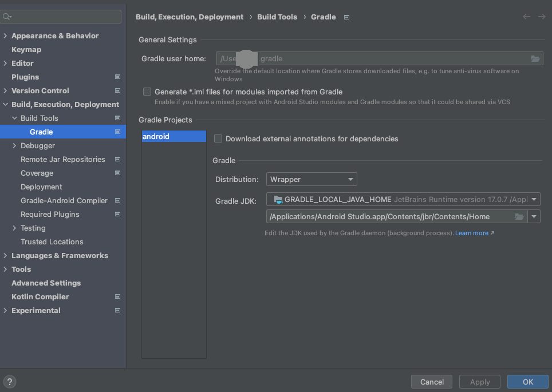
Task: Click project-level icon next to Remote Jar Repositories
Action: pos(117,159)
